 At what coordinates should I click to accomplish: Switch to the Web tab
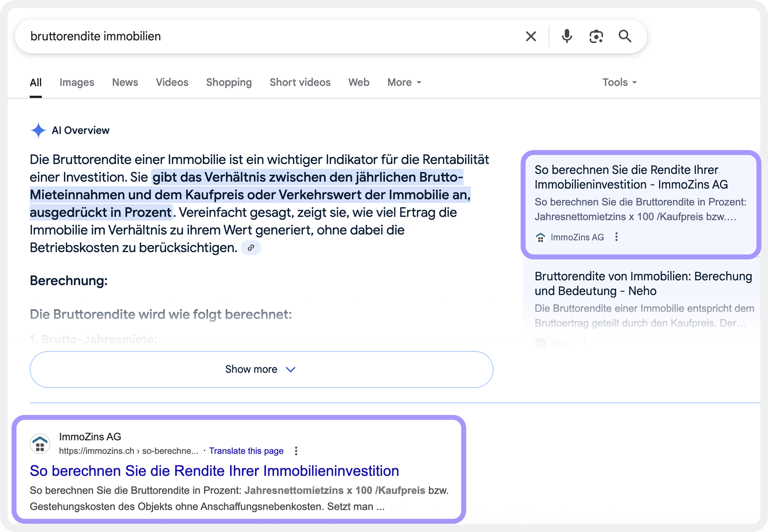click(x=359, y=82)
